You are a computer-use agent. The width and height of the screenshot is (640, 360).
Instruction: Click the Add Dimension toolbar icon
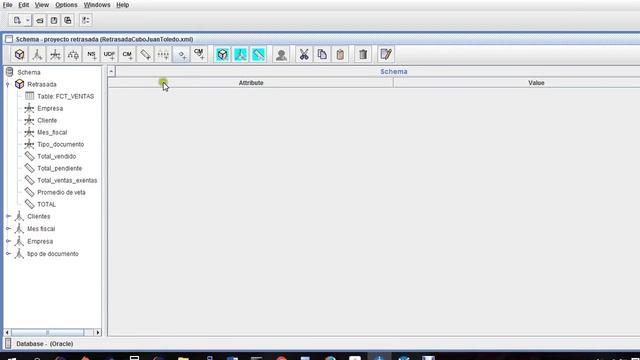(x=37, y=54)
